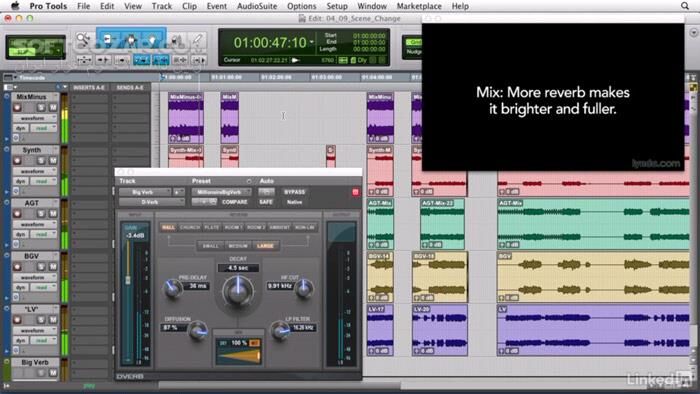Open the preset dropdown in D-Verb header
This screenshot has width=700, height=394.
tap(221, 192)
